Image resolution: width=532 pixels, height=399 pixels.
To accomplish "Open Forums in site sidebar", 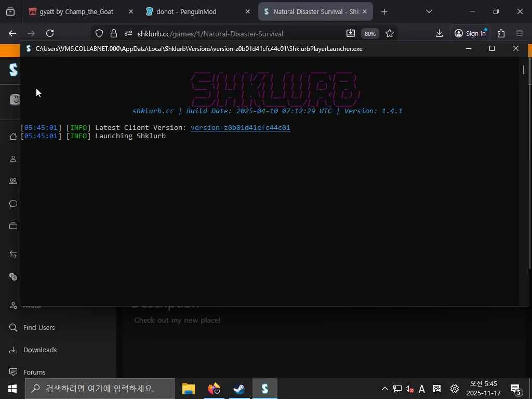I will pyautogui.click(x=27, y=372).
